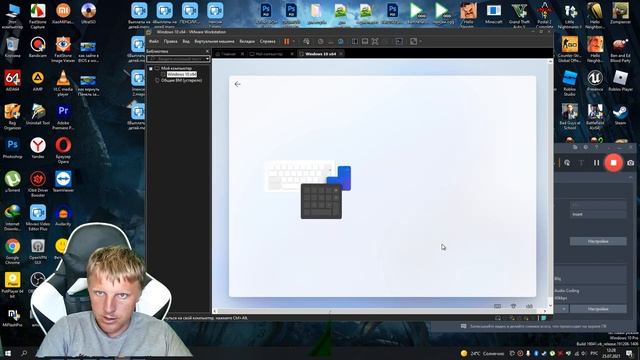Switch to the Мой компьютер tab

pyautogui.click(x=268, y=54)
